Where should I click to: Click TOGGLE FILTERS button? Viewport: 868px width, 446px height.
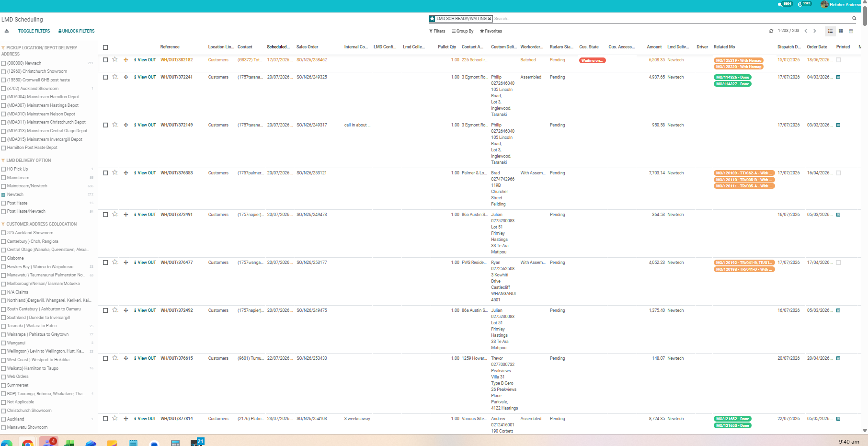coord(34,31)
